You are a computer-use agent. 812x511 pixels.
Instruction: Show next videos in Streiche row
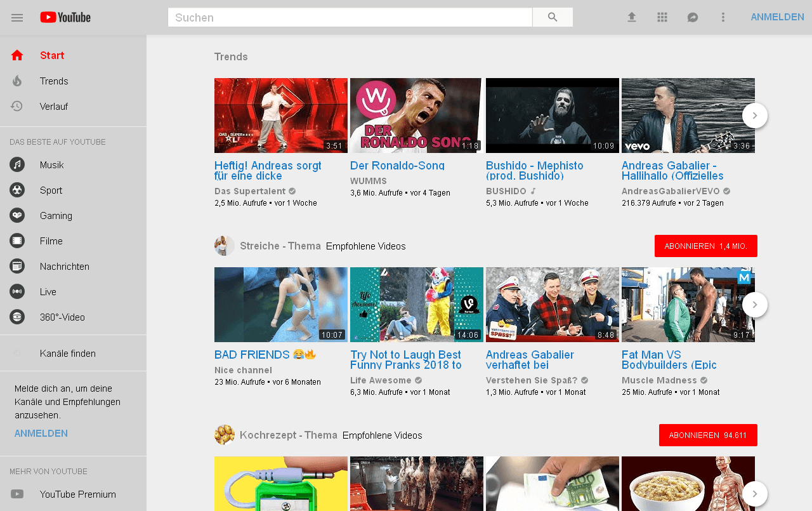point(755,305)
